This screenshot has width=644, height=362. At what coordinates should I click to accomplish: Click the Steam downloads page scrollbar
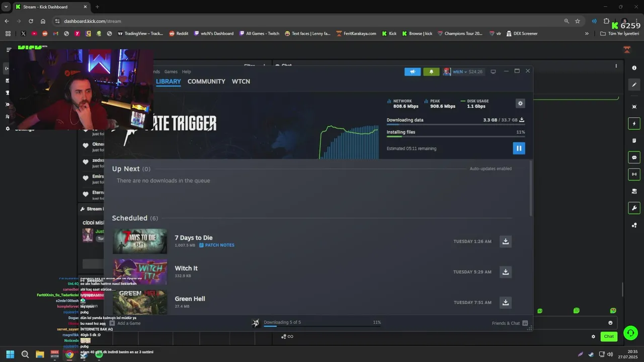(x=530, y=189)
